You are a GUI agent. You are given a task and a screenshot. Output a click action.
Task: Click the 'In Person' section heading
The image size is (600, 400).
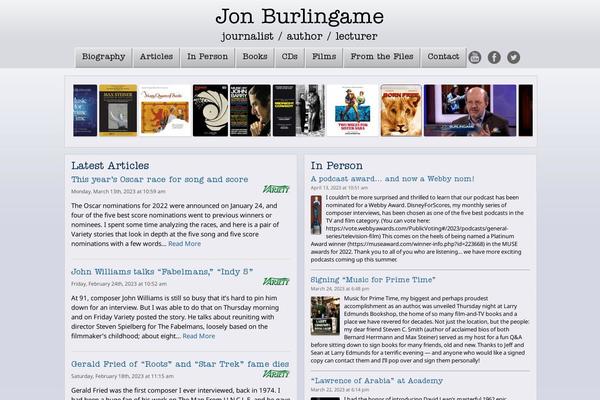tap(337, 165)
